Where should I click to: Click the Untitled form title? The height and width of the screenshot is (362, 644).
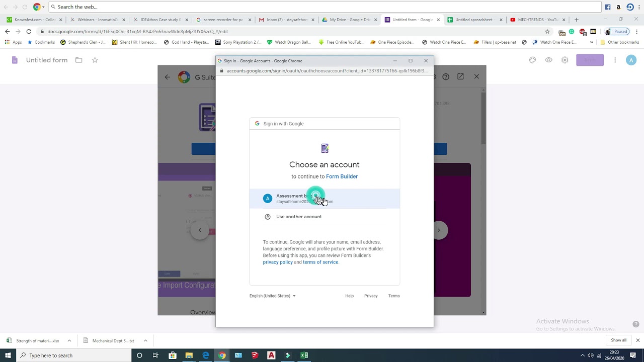(47, 60)
